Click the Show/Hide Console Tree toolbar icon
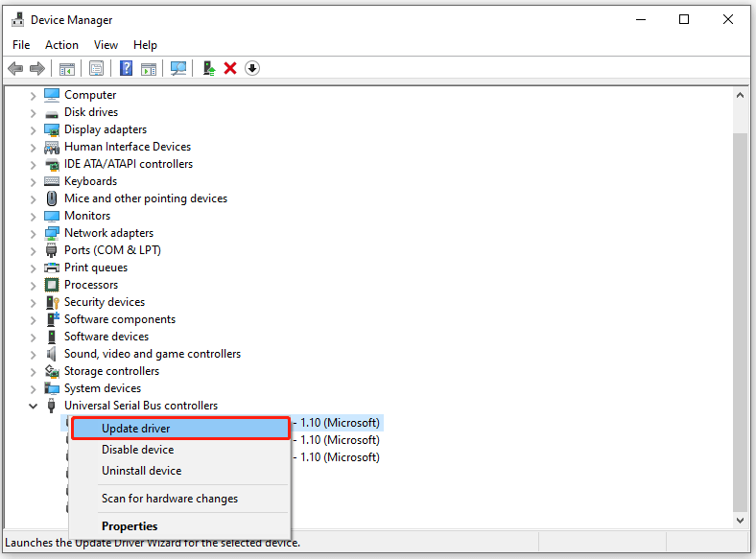Screen dimensions: 756x559 (66, 68)
